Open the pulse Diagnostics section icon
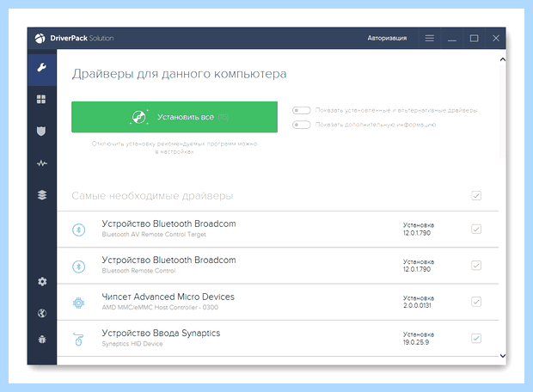 point(42,163)
